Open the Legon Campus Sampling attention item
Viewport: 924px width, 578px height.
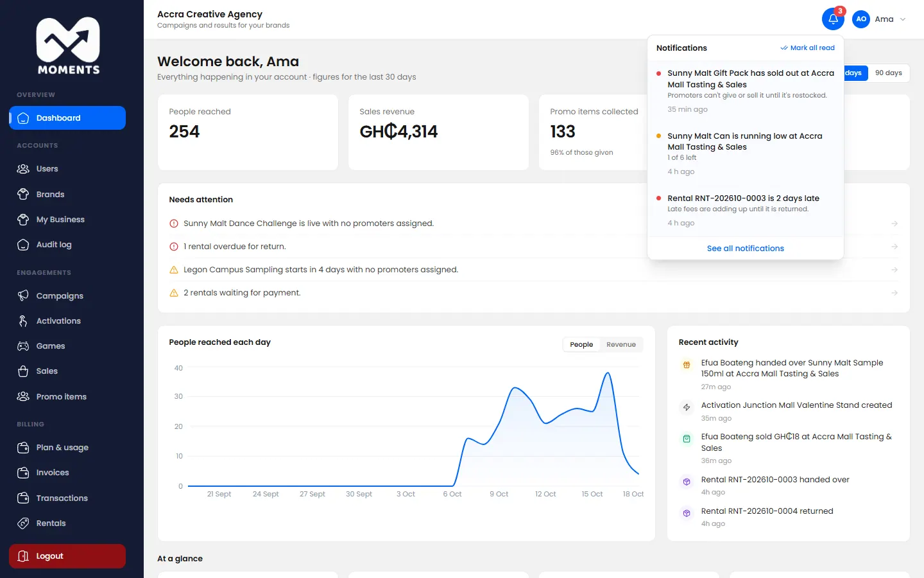tap(534, 270)
